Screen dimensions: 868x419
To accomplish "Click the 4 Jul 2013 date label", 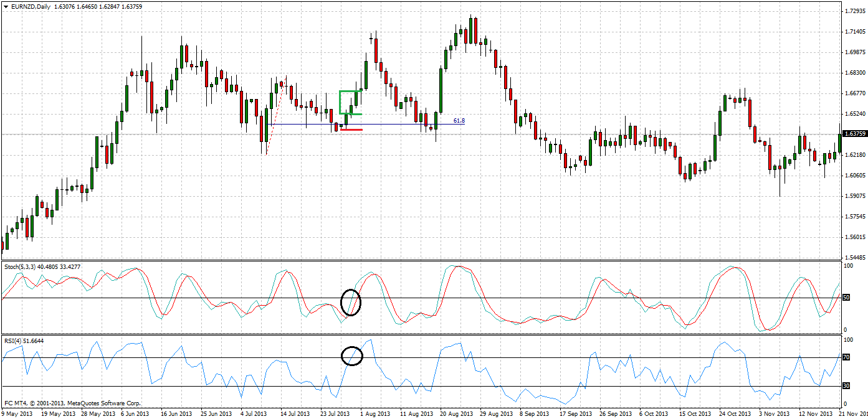I will click(x=254, y=413).
